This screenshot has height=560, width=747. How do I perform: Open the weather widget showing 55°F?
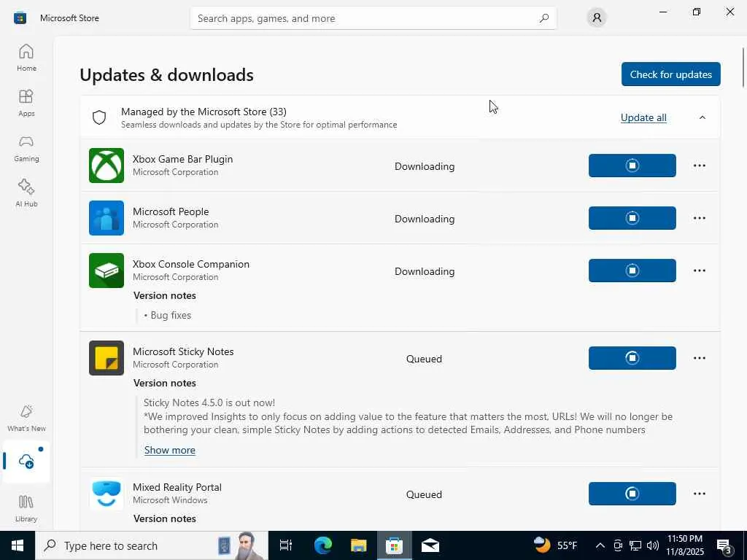[x=555, y=545]
